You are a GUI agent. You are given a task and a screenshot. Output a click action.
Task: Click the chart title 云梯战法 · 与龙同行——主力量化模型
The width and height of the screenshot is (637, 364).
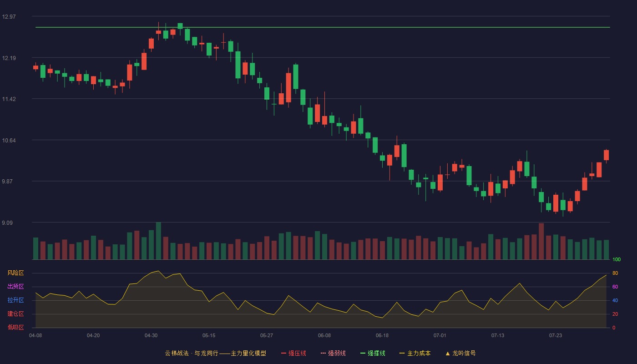coord(215,353)
